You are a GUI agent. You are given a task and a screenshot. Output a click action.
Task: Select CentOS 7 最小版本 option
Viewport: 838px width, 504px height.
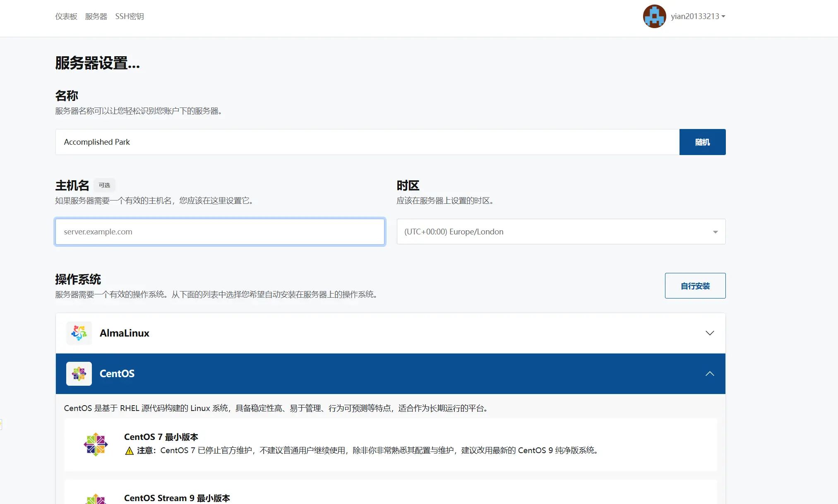391,445
